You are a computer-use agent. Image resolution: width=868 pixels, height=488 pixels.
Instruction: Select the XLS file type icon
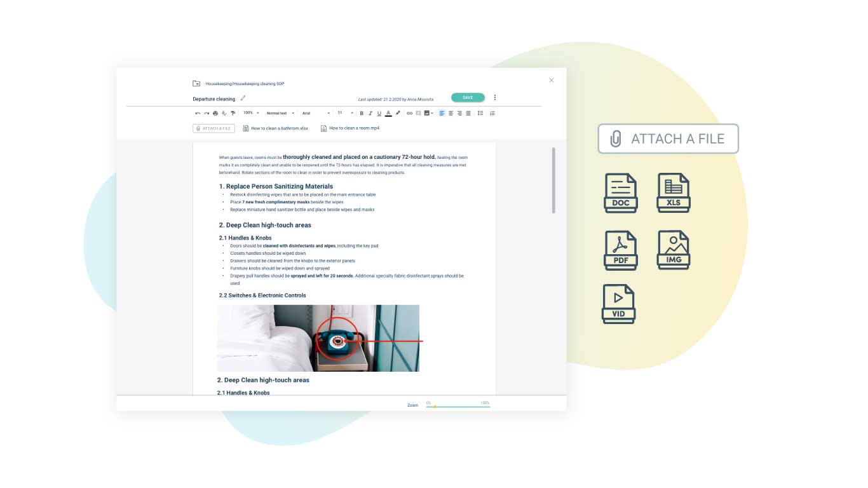click(x=674, y=193)
